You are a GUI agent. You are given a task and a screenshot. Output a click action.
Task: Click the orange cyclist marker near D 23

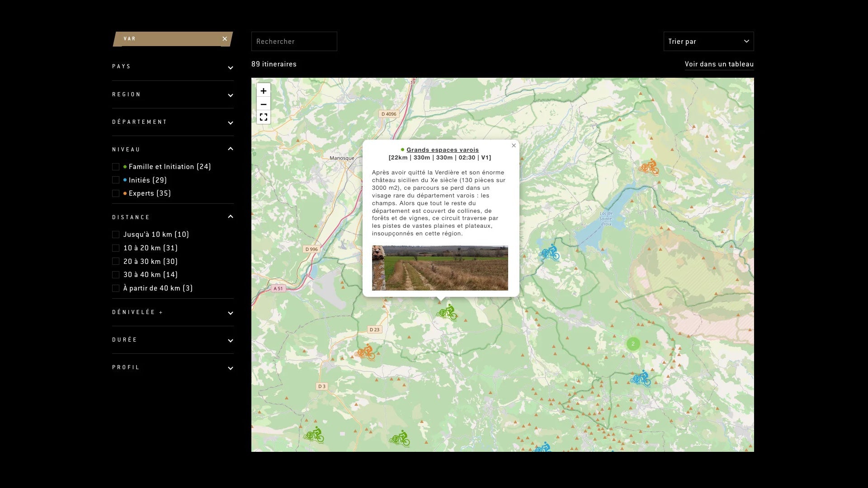(x=365, y=352)
